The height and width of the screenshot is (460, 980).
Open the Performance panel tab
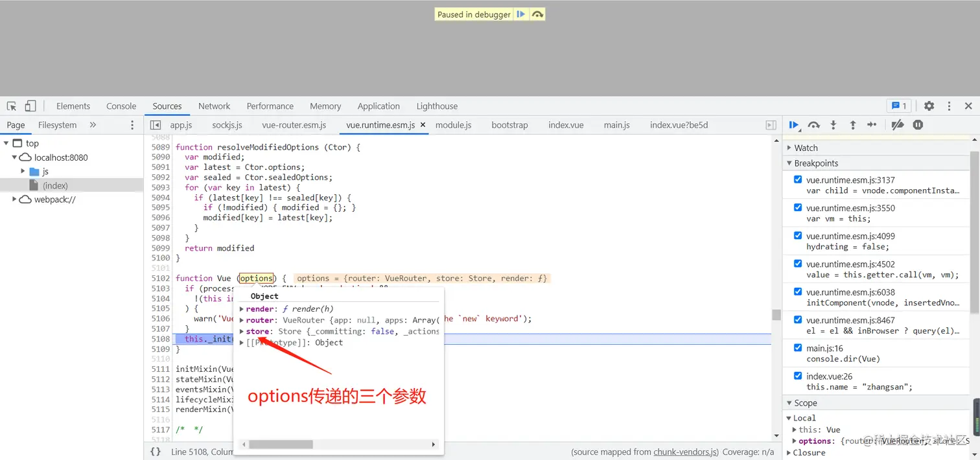[x=270, y=106]
